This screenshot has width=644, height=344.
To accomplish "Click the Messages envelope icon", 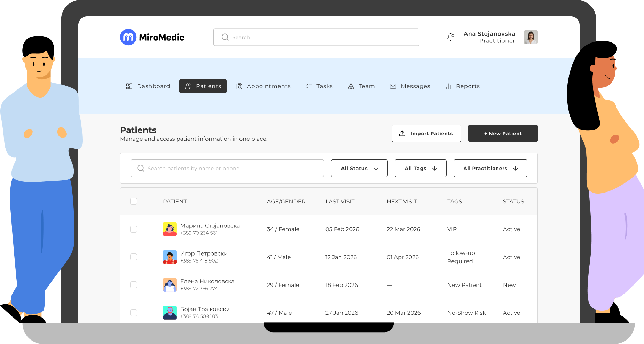I will click(393, 86).
